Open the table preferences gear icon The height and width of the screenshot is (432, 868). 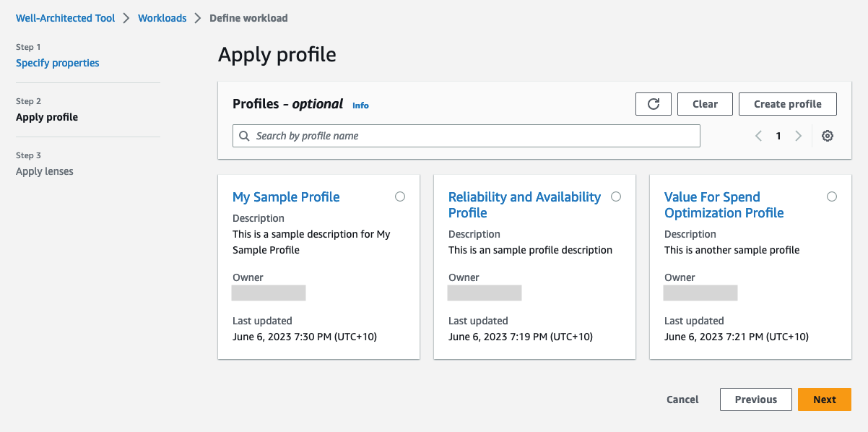pos(828,136)
